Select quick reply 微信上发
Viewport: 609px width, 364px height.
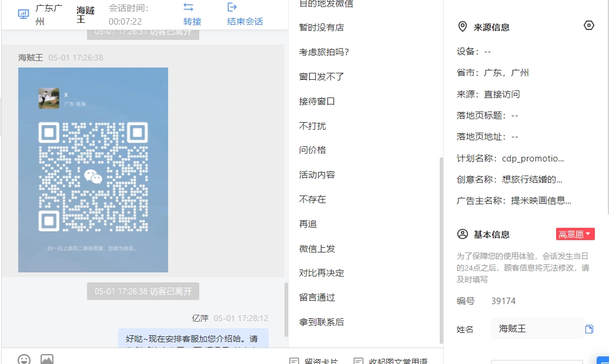tap(317, 249)
